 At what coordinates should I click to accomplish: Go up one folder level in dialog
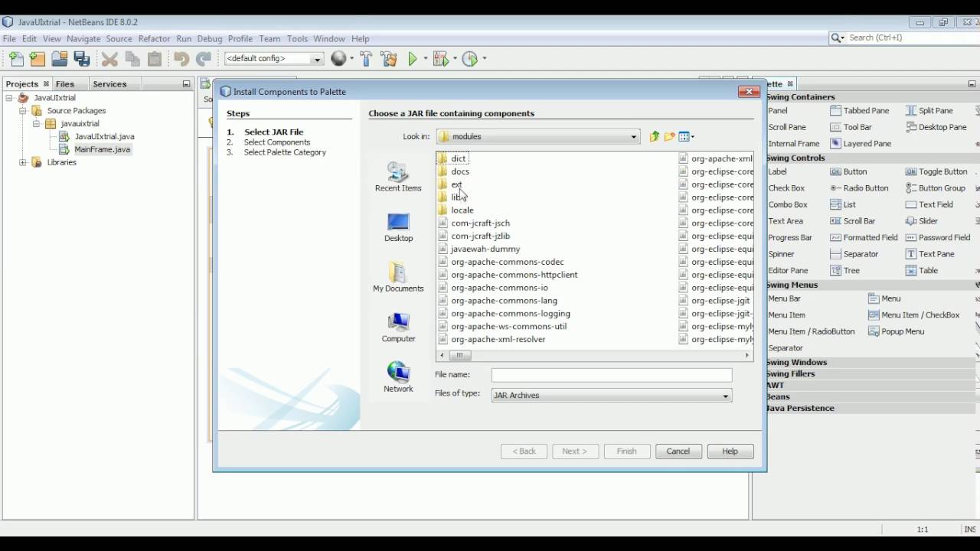click(655, 136)
